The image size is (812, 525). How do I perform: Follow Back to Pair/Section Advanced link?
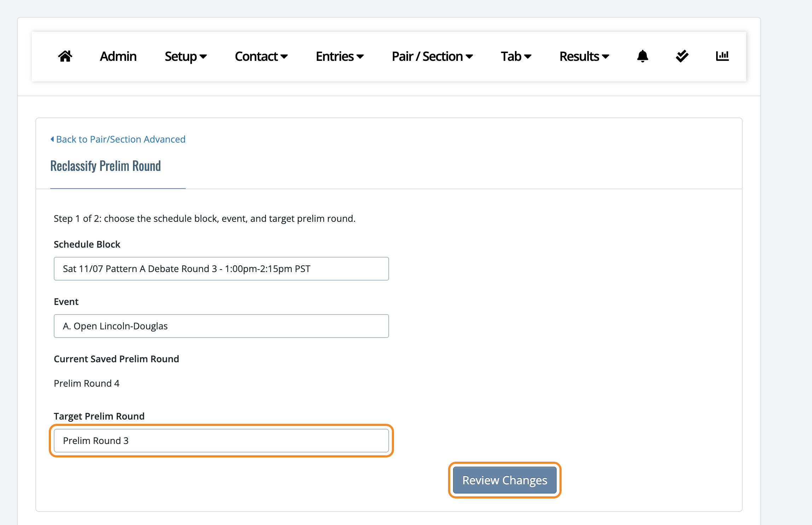pos(121,139)
